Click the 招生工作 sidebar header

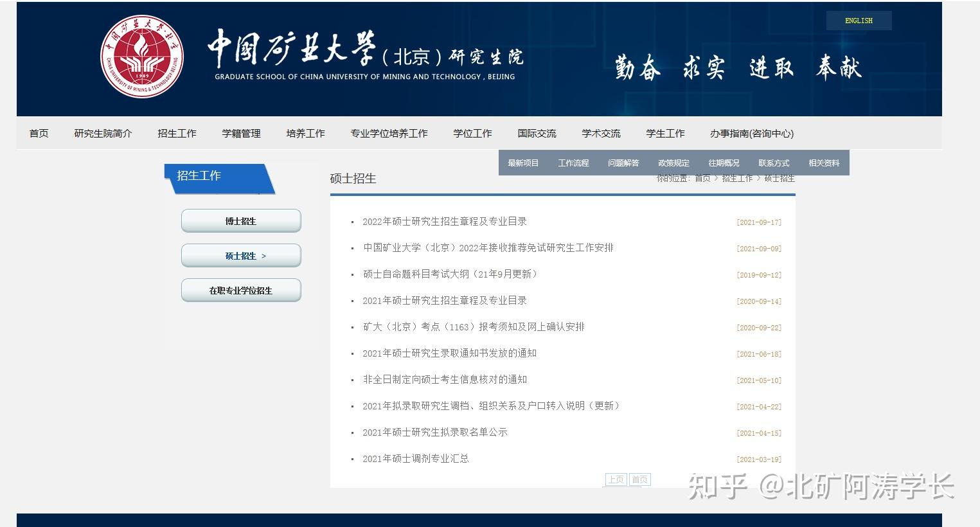point(219,179)
